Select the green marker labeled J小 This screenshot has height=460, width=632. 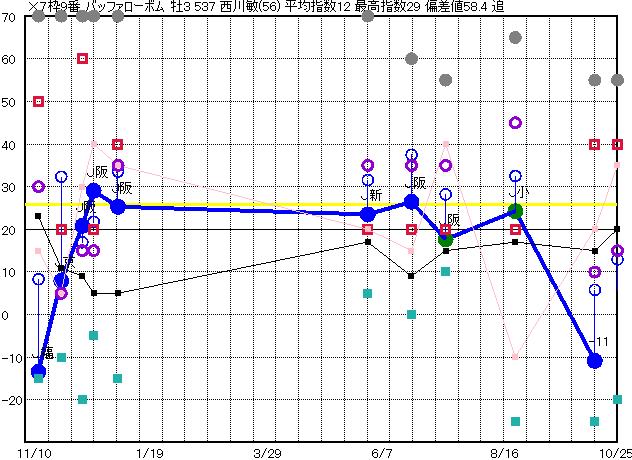pyautogui.click(x=515, y=211)
